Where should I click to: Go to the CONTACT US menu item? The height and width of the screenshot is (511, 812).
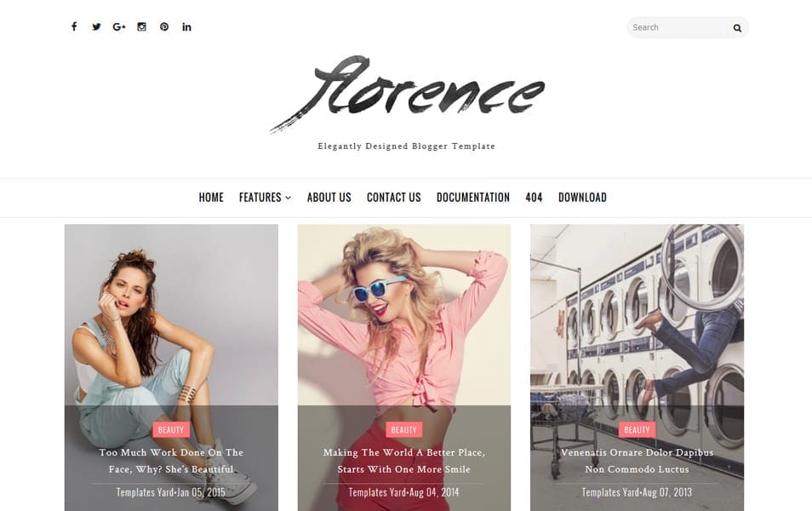[x=393, y=197]
